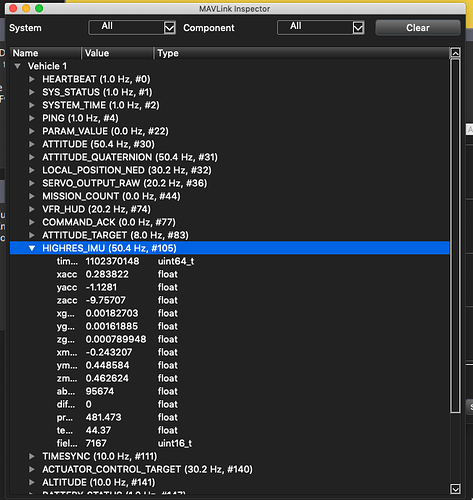Viewport: 473px width, 500px height.
Task: Select the SYS_STATUS (1.0 Hz, #1) label
Action: tap(97, 92)
